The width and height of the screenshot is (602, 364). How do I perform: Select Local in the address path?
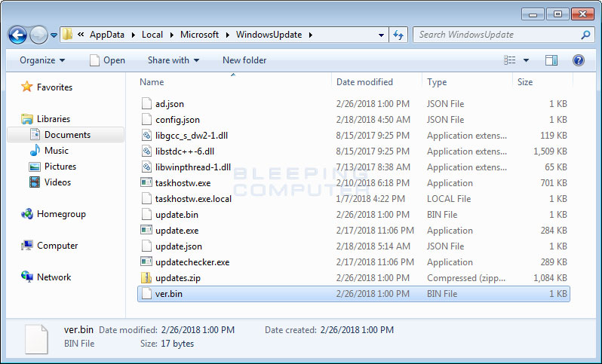point(152,35)
